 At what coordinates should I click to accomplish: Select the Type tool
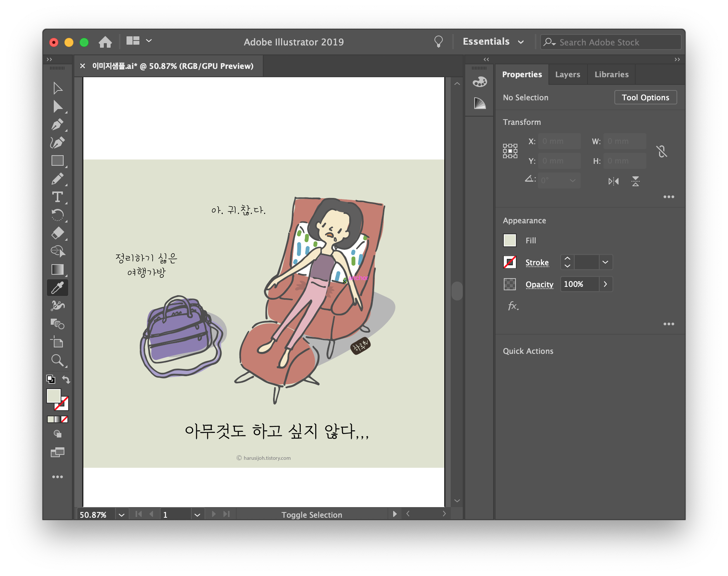(x=57, y=197)
